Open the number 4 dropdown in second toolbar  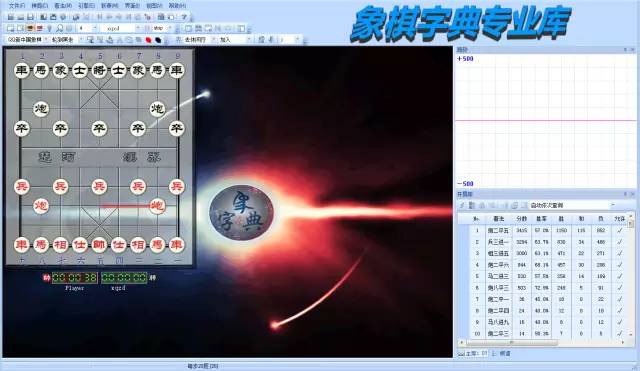pyautogui.click(x=95, y=28)
